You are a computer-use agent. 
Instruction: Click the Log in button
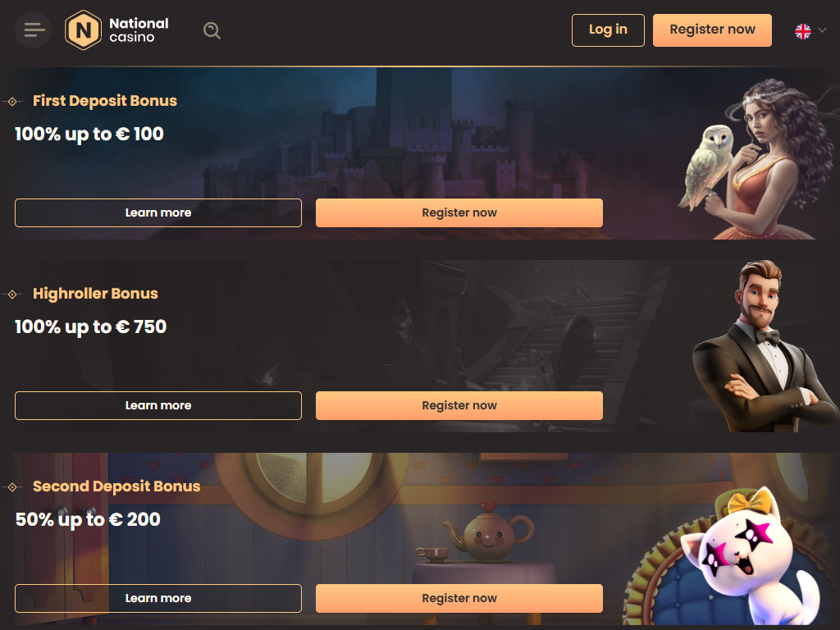[x=608, y=30]
